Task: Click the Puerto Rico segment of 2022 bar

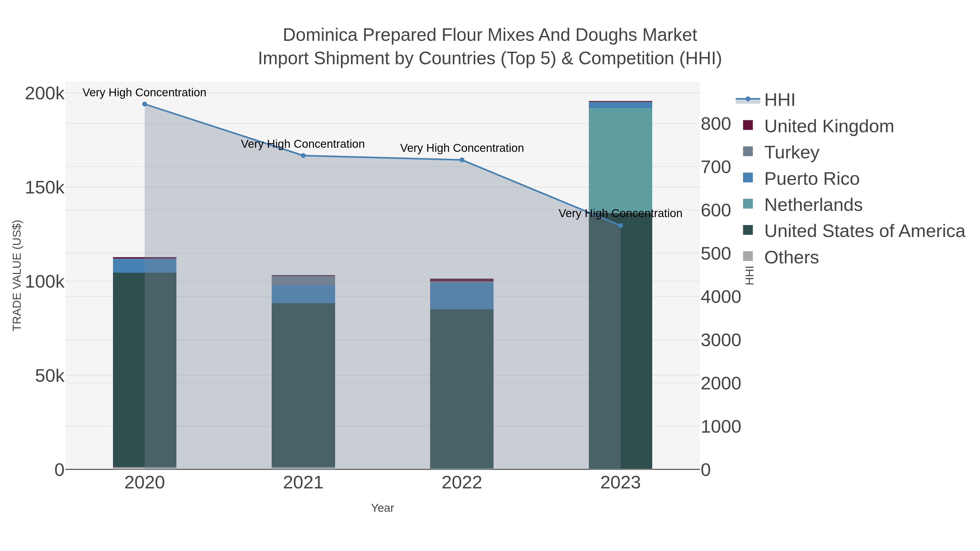Action: (x=462, y=296)
